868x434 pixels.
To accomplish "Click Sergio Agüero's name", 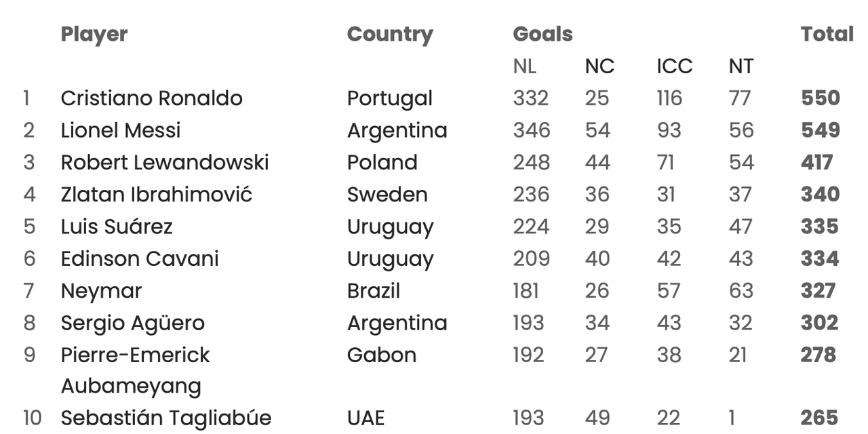I will click(132, 323).
